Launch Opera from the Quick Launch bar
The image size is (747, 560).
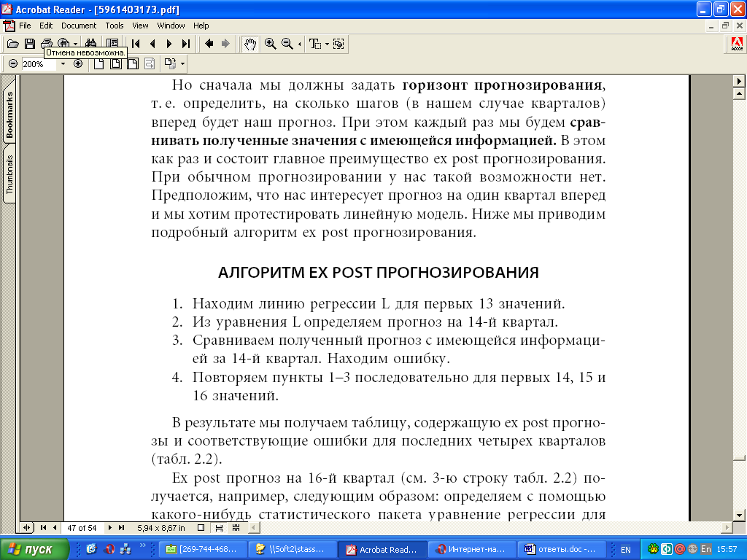point(109,549)
